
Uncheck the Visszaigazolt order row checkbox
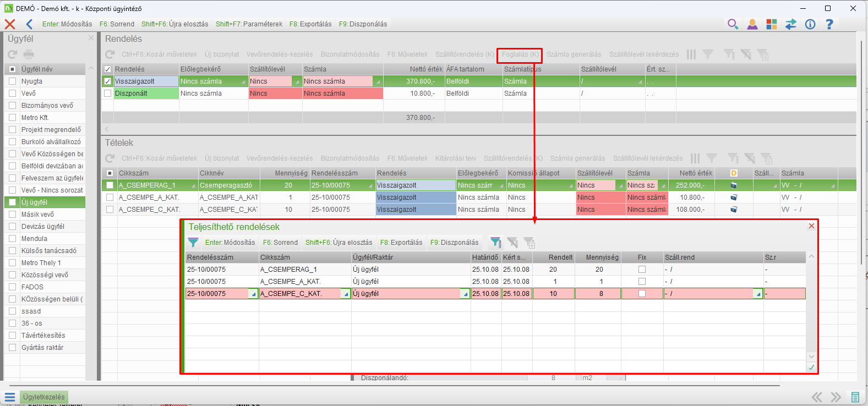108,81
